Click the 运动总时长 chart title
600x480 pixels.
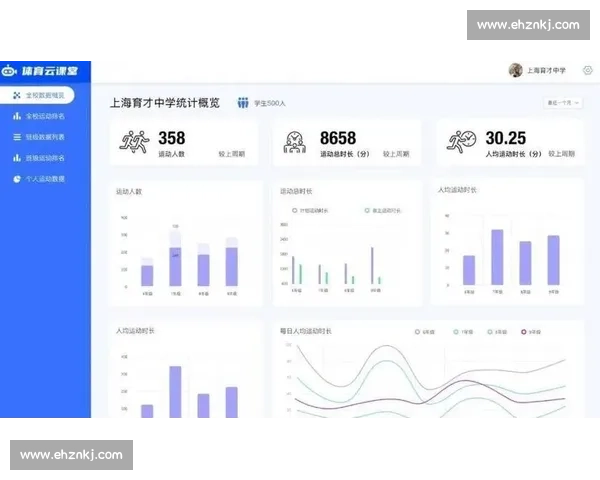(296, 191)
